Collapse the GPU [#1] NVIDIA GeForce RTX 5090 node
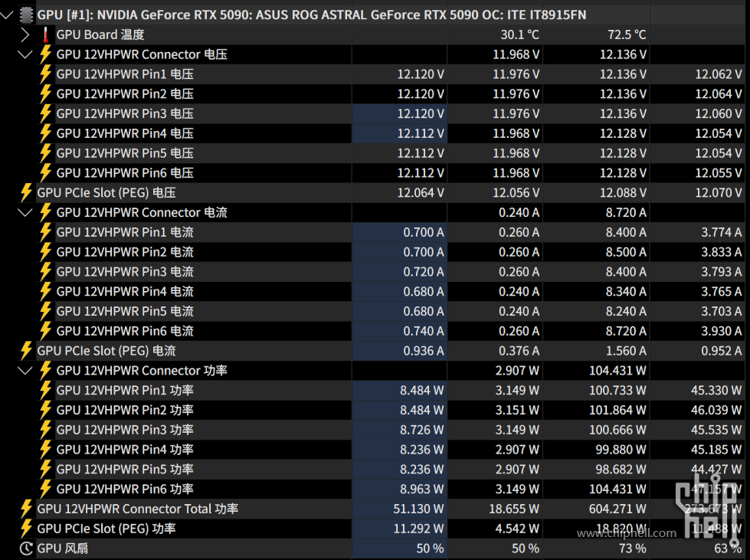750x560 pixels. pos(7,15)
